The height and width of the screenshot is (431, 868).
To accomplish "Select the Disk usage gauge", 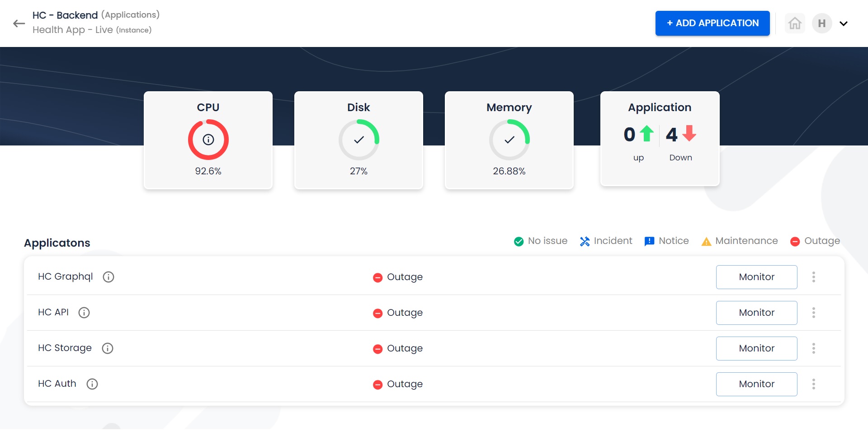I will pos(359,140).
